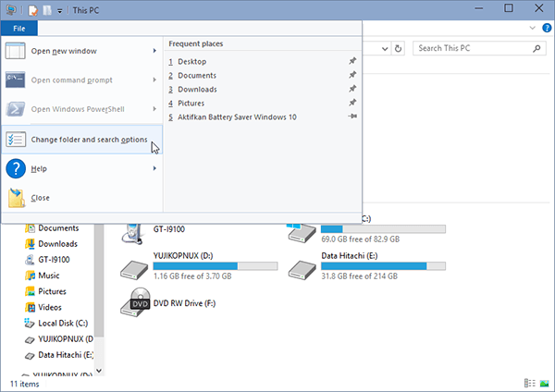Unpin Desktop from Frequent places
This screenshot has height=392, width=555.
[352, 61]
